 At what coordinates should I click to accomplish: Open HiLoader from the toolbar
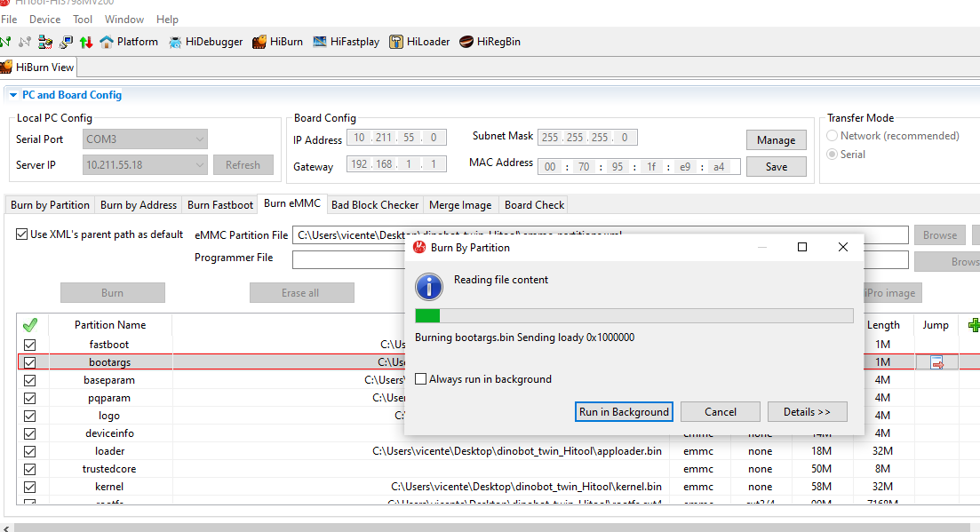pos(419,42)
